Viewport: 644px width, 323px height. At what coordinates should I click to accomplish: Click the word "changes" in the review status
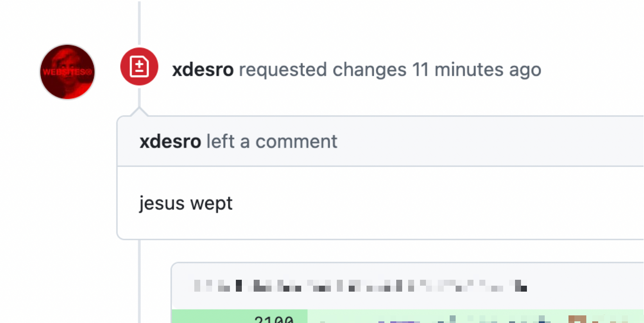point(369,70)
